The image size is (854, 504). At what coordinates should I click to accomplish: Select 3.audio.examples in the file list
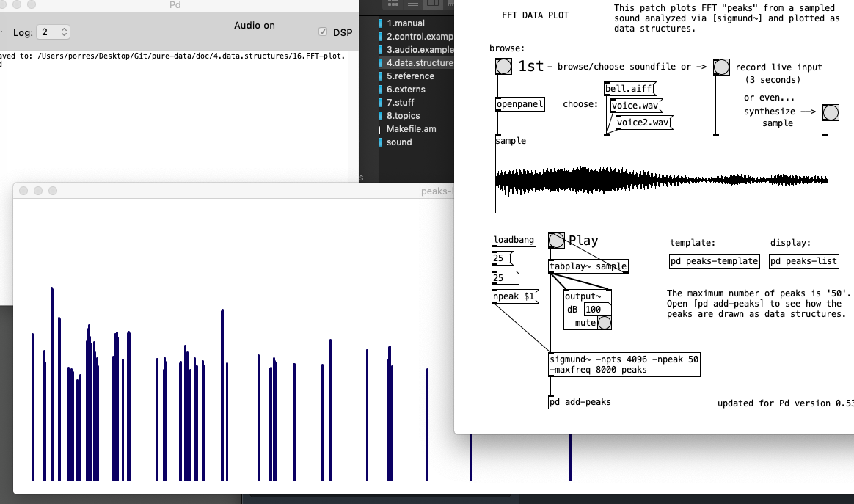coord(420,49)
